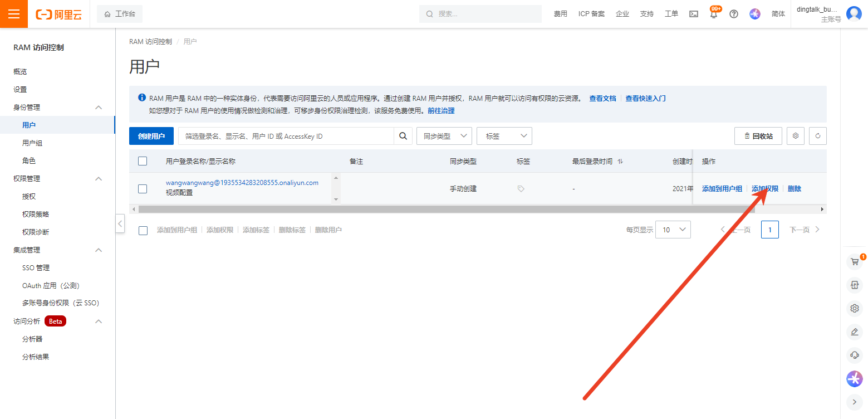Screen dimensions: 868x419
Task: Open the notifications bell with 99+ badge
Action: pyautogui.click(x=714, y=13)
